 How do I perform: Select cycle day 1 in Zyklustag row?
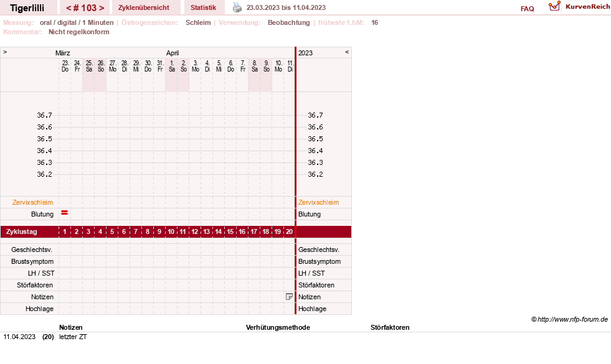pos(65,231)
